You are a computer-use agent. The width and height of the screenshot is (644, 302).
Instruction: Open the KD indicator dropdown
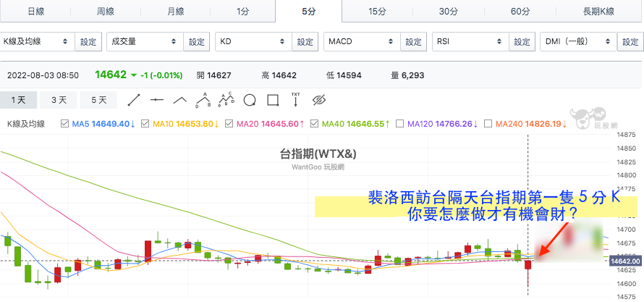[253, 41]
